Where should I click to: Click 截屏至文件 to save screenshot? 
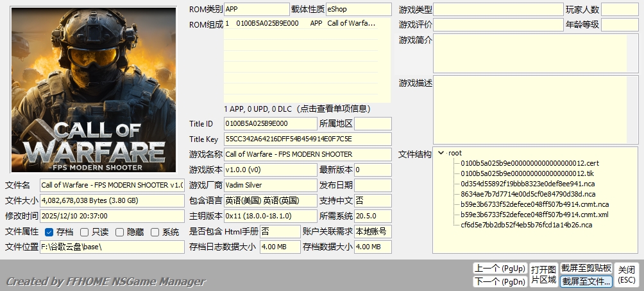click(586, 281)
